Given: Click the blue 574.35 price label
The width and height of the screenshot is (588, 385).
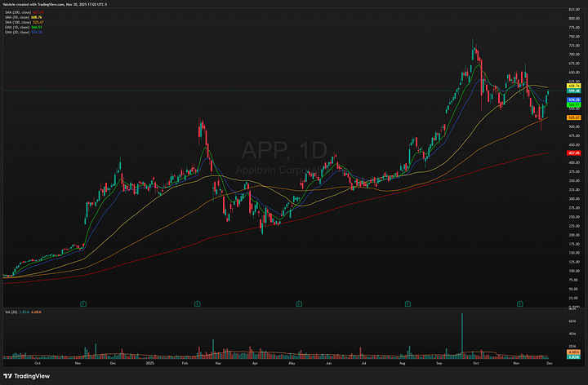Looking at the screenshot, I should (574, 100).
